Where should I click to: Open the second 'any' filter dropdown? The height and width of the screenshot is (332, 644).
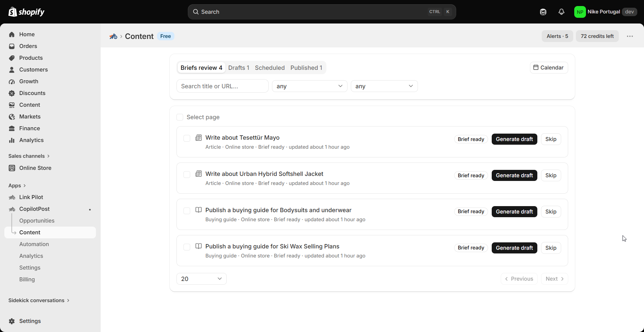[x=384, y=86]
